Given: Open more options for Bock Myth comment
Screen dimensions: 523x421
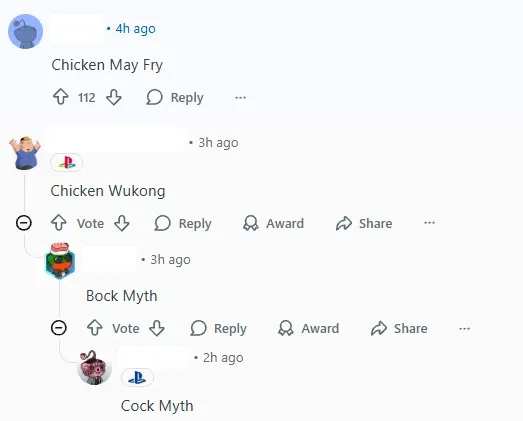Looking at the screenshot, I should point(464,328).
